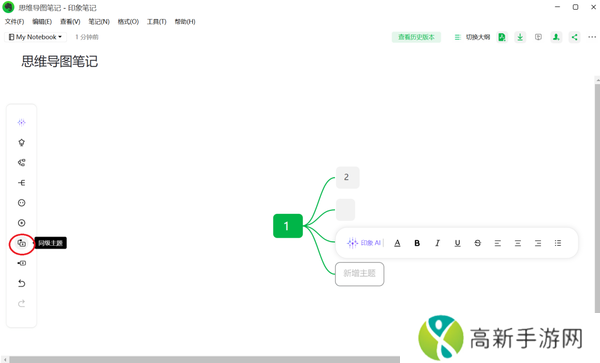This screenshot has width=600, height=363.
Task: Click the green share icon
Action: [574, 37]
